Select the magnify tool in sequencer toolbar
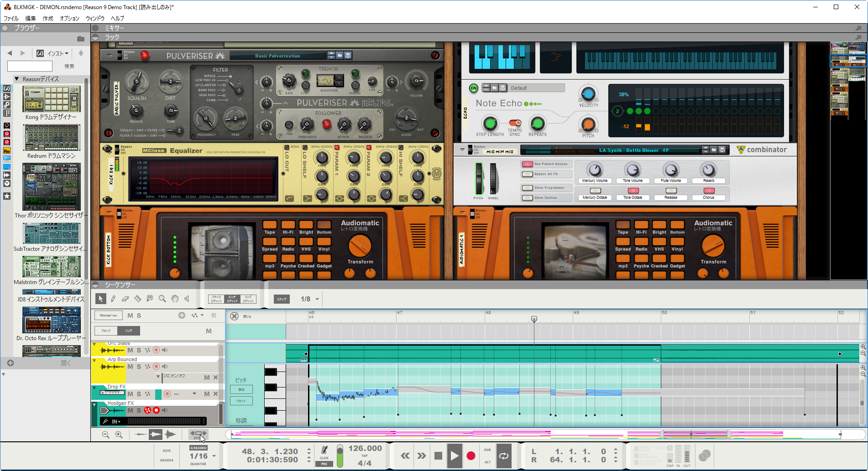868x471 pixels. pyautogui.click(x=162, y=299)
